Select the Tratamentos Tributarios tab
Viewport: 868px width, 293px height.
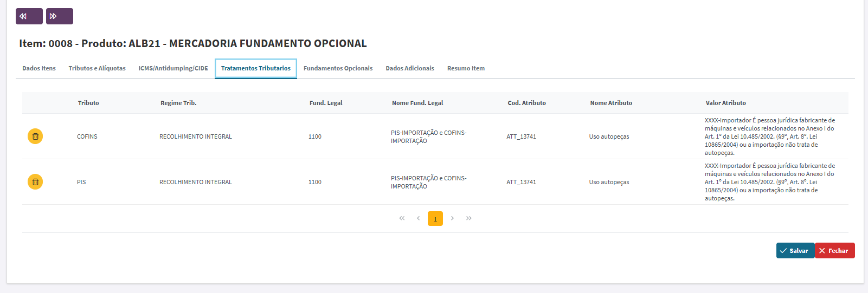(x=256, y=68)
